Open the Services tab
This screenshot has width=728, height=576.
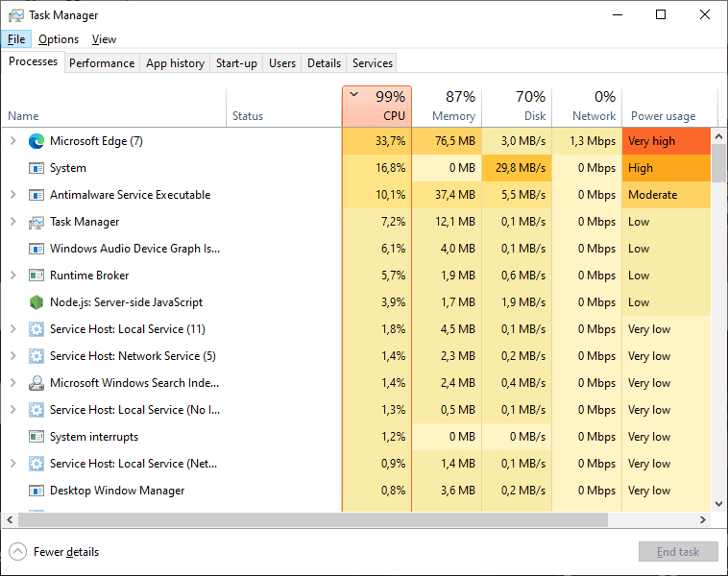[x=373, y=63]
